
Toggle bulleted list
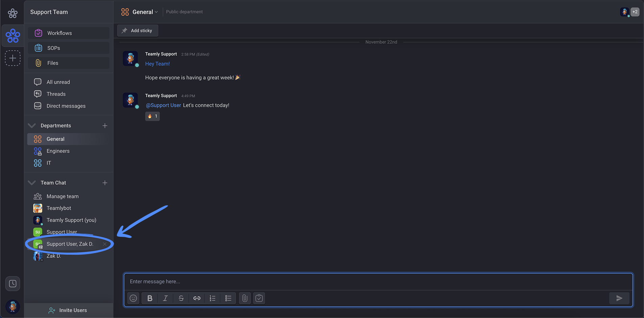[228, 298]
